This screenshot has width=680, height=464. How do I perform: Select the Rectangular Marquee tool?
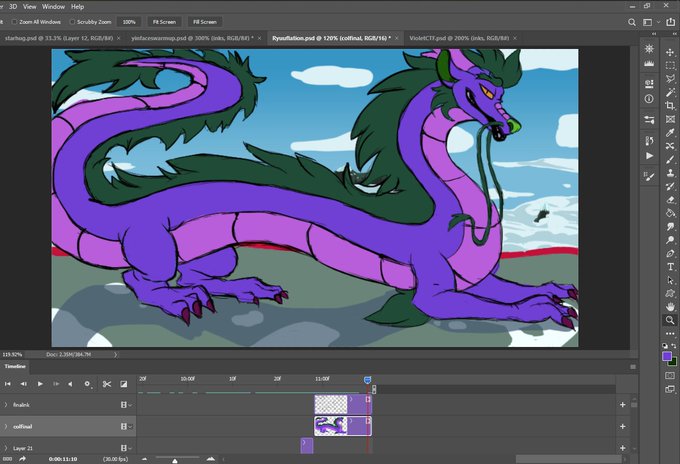670,65
